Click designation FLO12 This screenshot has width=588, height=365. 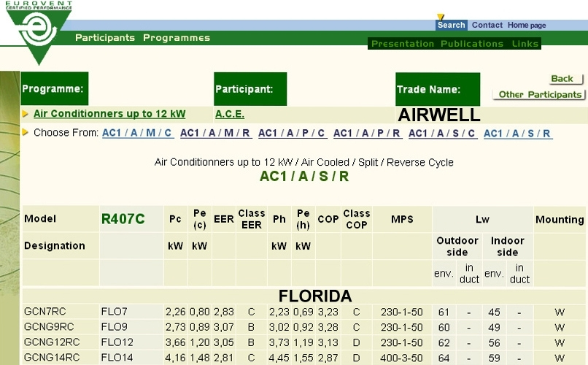[x=117, y=342]
